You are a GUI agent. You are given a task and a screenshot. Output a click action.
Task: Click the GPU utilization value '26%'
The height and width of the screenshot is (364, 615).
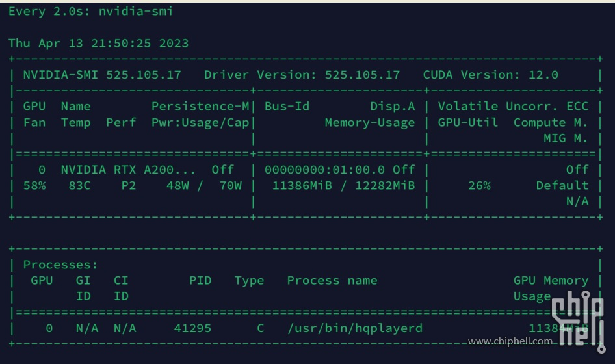479,185
